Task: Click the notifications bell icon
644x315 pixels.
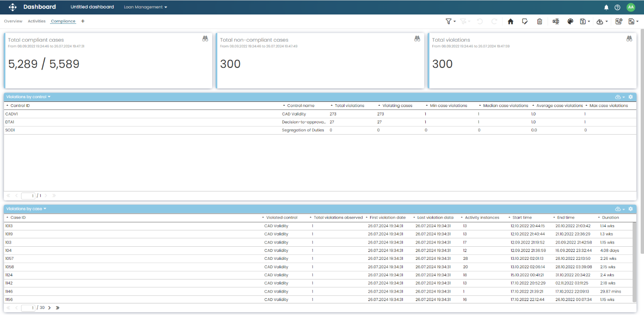Action: point(606,7)
